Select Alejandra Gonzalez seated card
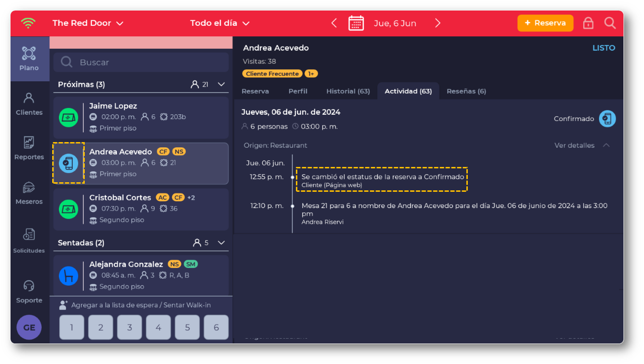This screenshot has width=644, height=364. coord(141,275)
